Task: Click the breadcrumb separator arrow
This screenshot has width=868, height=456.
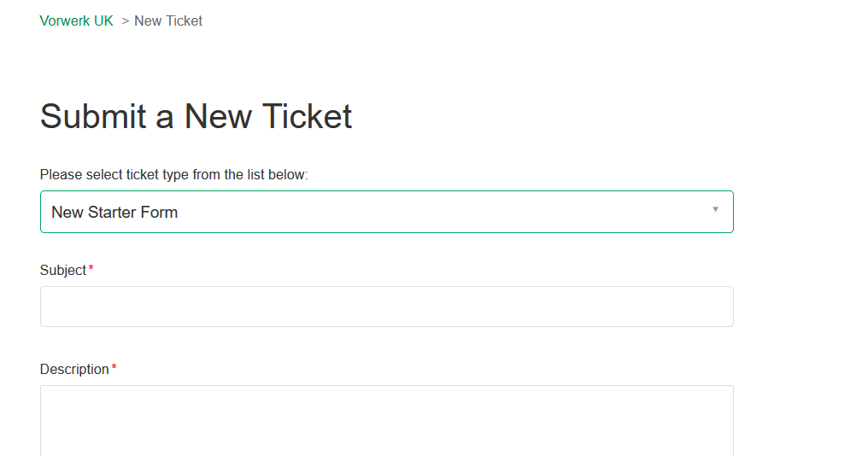Action: click(x=125, y=21)
